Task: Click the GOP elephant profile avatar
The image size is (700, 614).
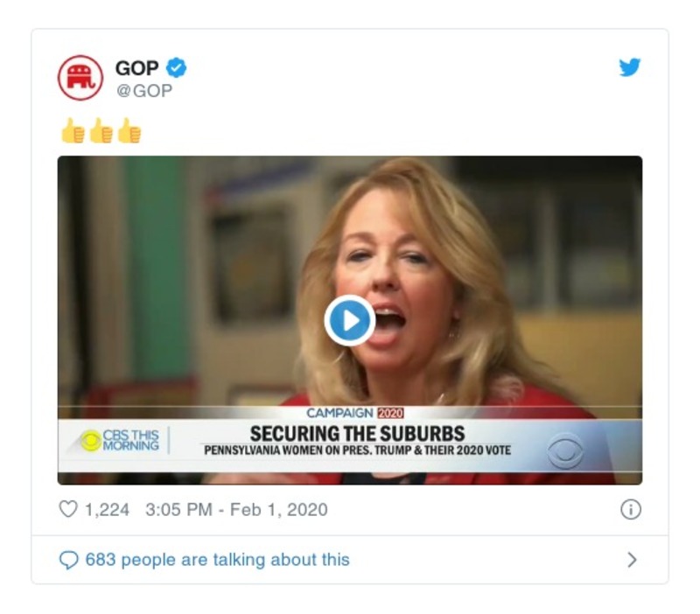Action: (x=80, y=77)
